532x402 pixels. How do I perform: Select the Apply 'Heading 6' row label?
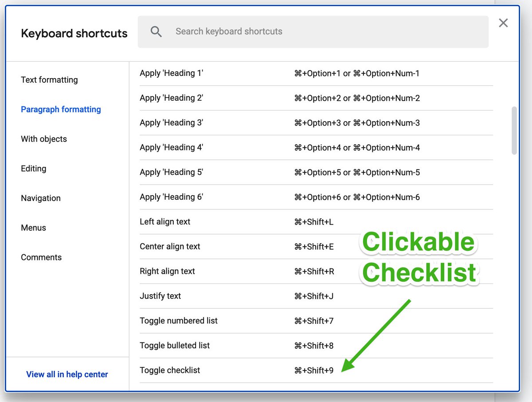[x=171, y=197]
